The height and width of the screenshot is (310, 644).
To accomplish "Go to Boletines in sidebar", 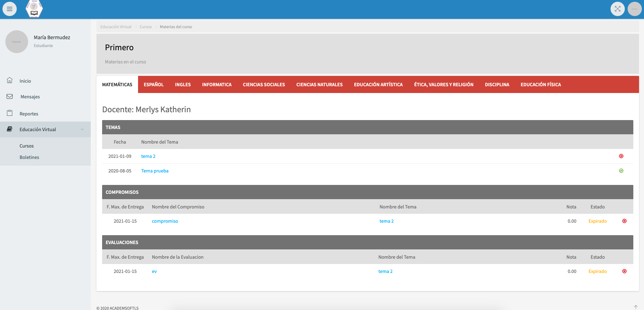I will [29, 157].
